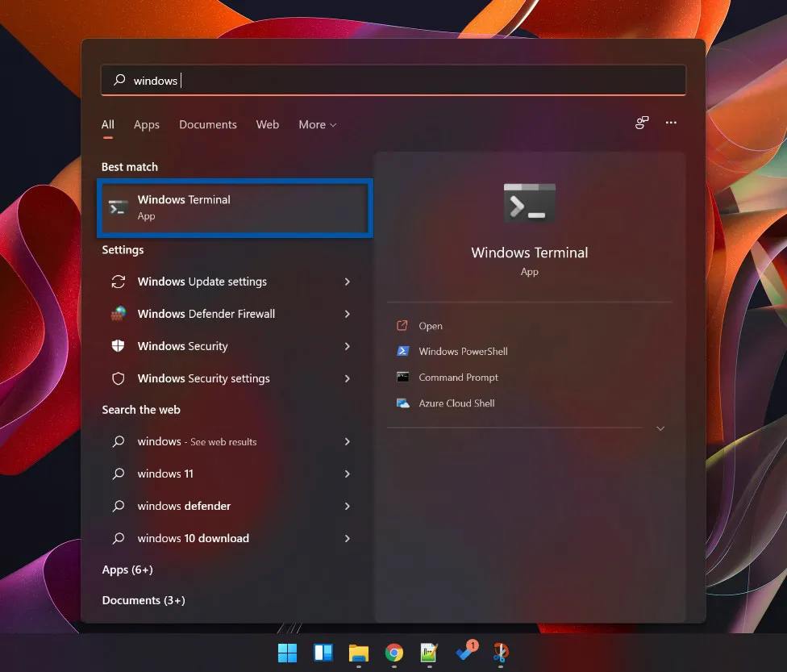Screen dimensions: 787x672
Task: Open Windows Defender Firewall settings result
Action: [206, 314]
